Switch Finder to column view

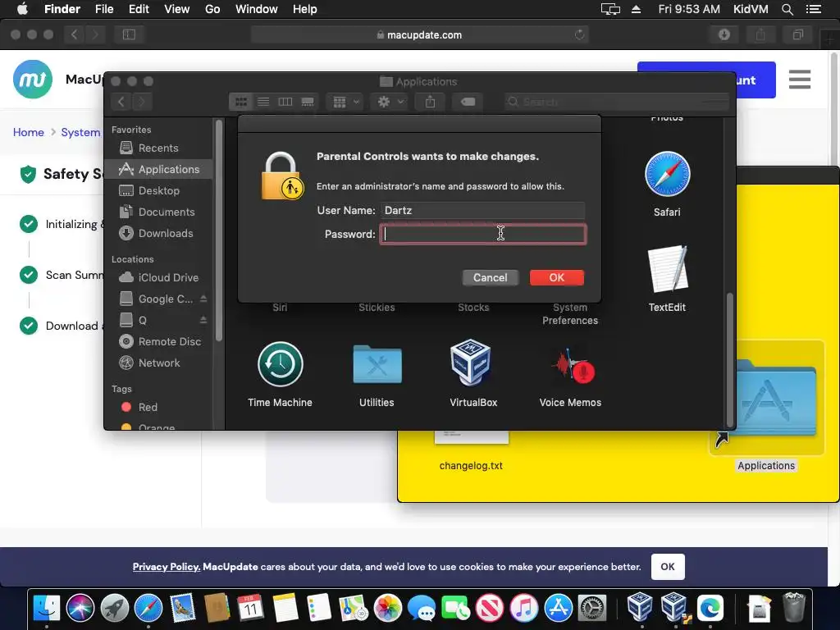[285, 102]
